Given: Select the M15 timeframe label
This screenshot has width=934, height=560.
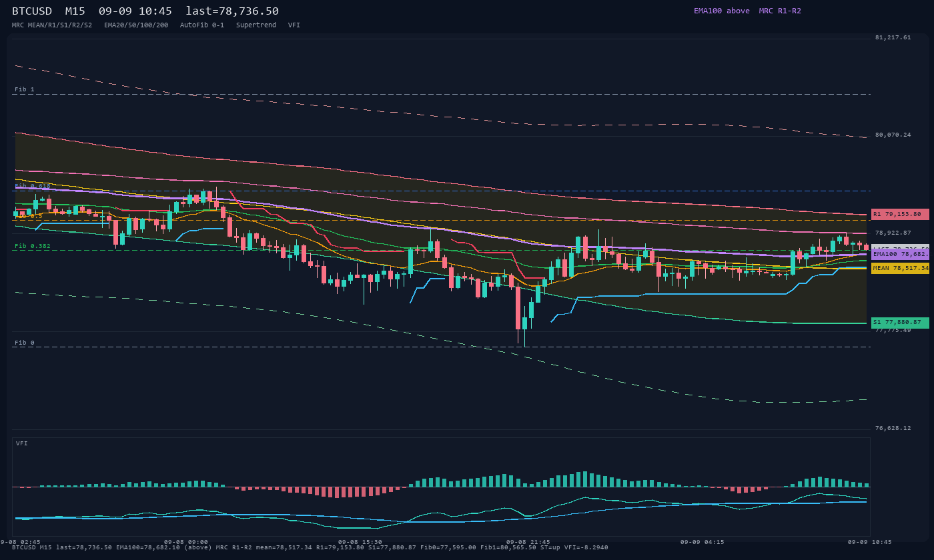Looking at the screenshot, I should (x=75, y=11).
